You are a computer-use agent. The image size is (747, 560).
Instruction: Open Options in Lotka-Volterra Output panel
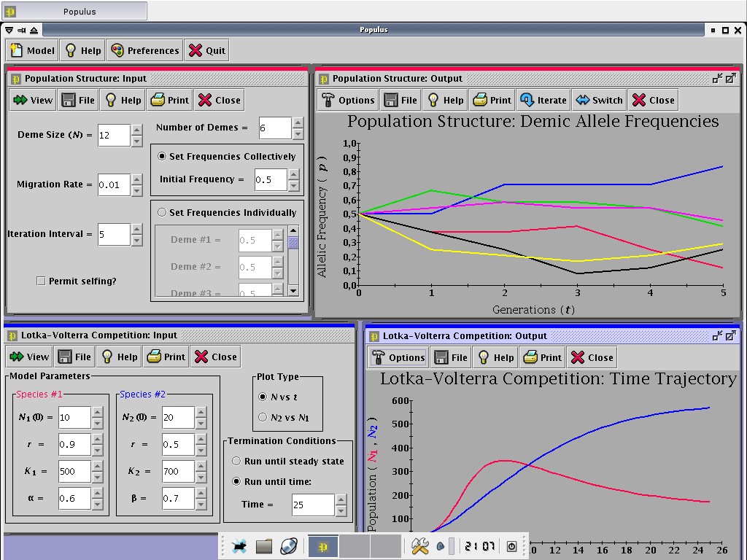pos(398,357)
